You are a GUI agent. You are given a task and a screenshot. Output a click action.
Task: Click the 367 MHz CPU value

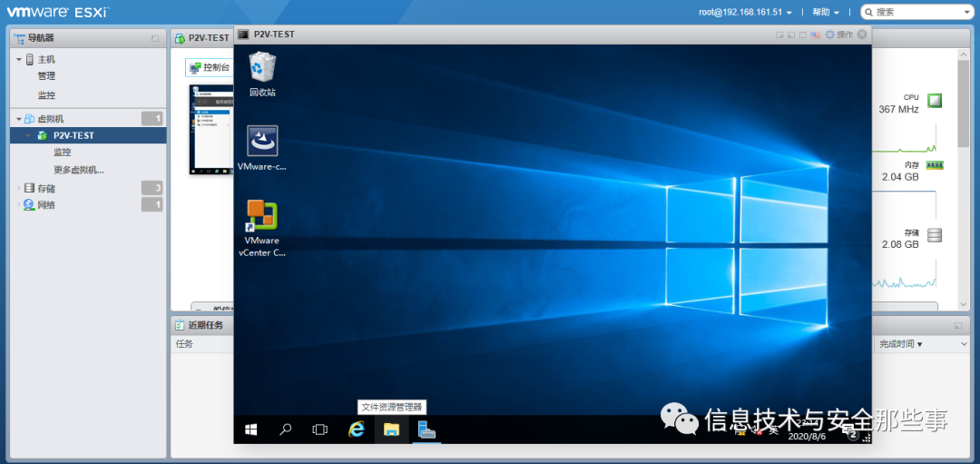898,110
